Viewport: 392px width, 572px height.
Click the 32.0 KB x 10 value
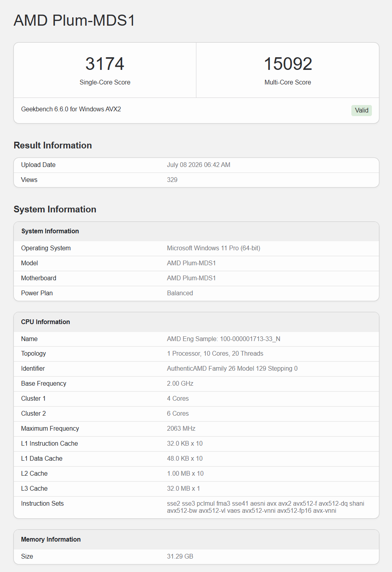(x=185, y=443)
